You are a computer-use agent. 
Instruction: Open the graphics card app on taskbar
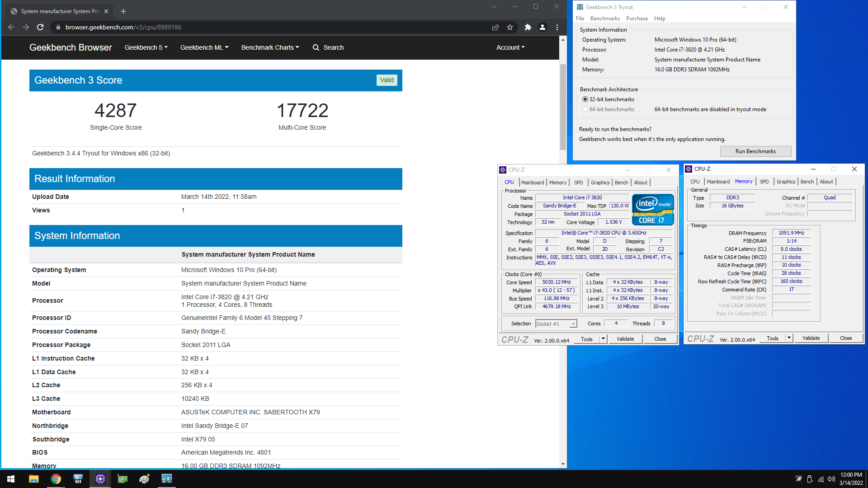(x=123, y=479)
